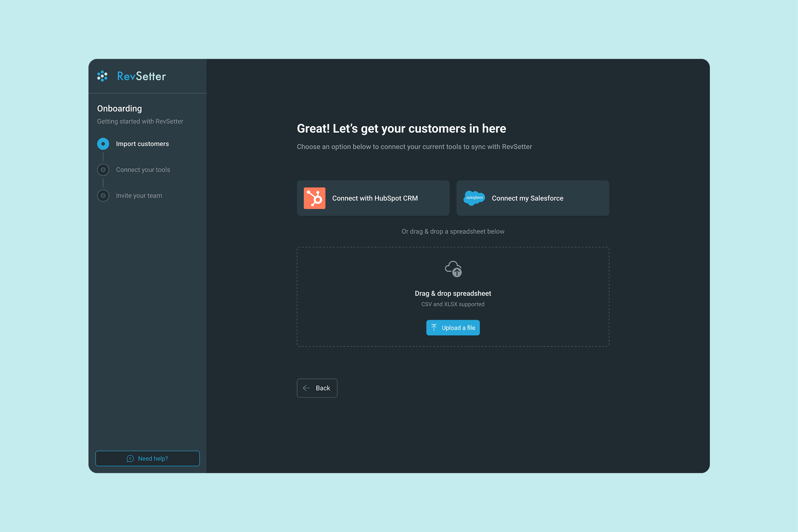The height and width of the screenshot is (532, 798).
Task: Click the left arrow icon on the Back button
Action: pos(306,388)
